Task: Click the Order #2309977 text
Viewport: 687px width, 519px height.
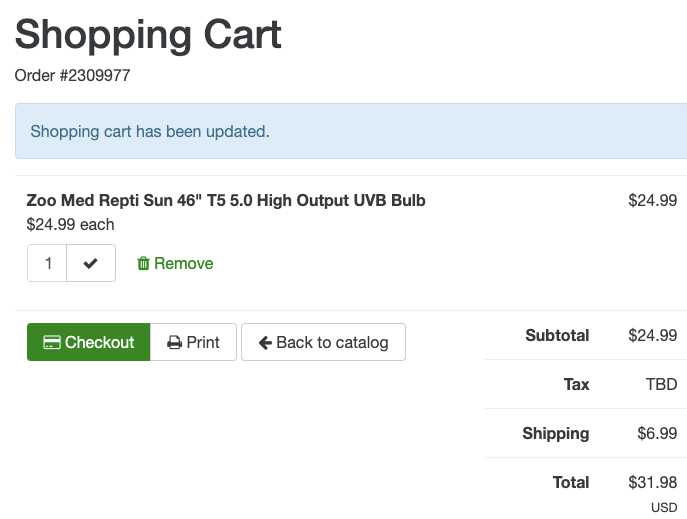Action: pos(72,75)
